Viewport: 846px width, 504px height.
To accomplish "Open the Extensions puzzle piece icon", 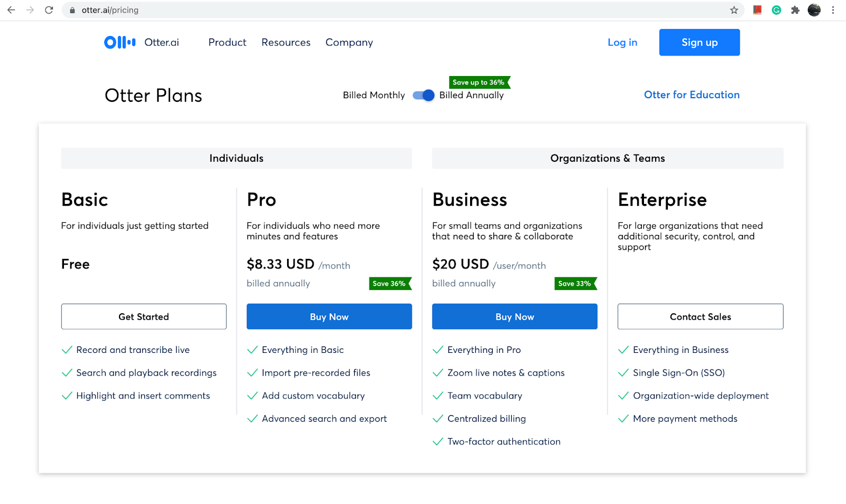I will (x=795, y=10).
